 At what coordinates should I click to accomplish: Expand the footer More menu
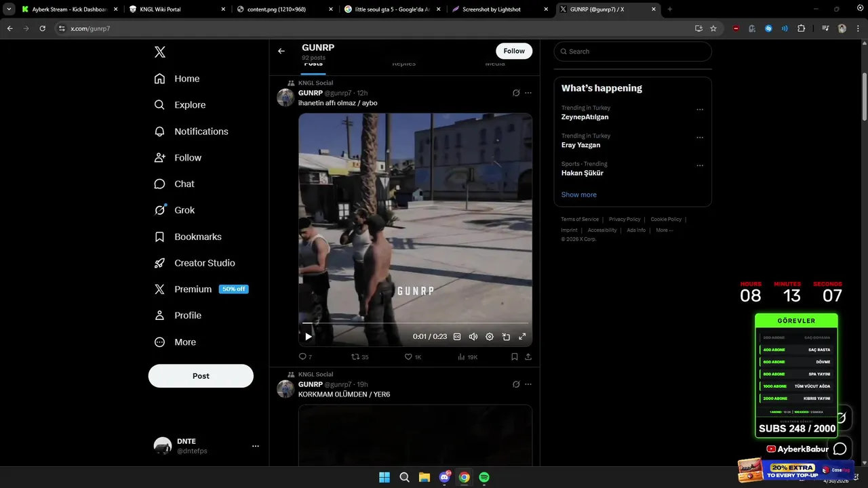[664, 230]
